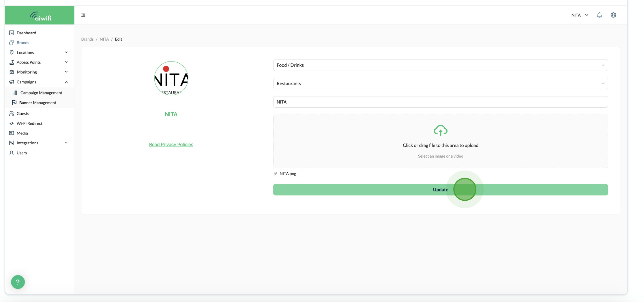Click the Locations pin icon

(12, 52)
